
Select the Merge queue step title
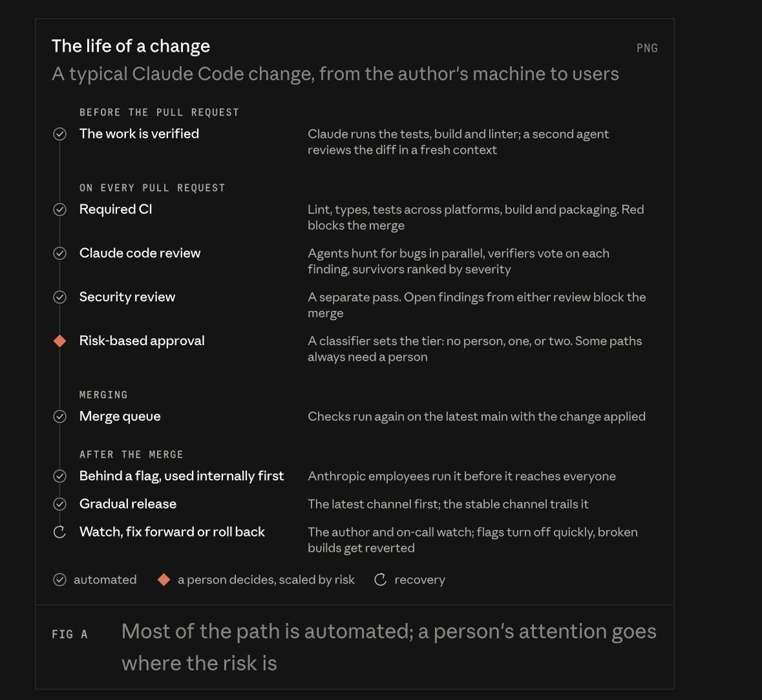[120, 417]
